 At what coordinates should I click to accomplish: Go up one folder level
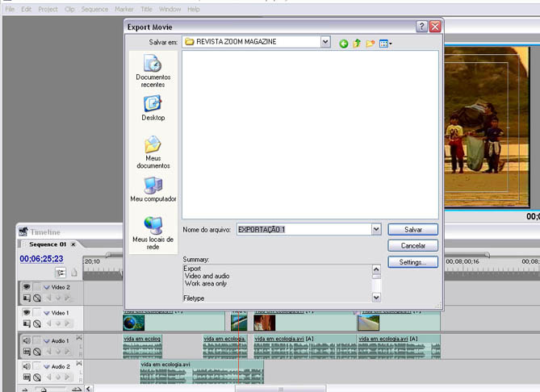[357, 43]
